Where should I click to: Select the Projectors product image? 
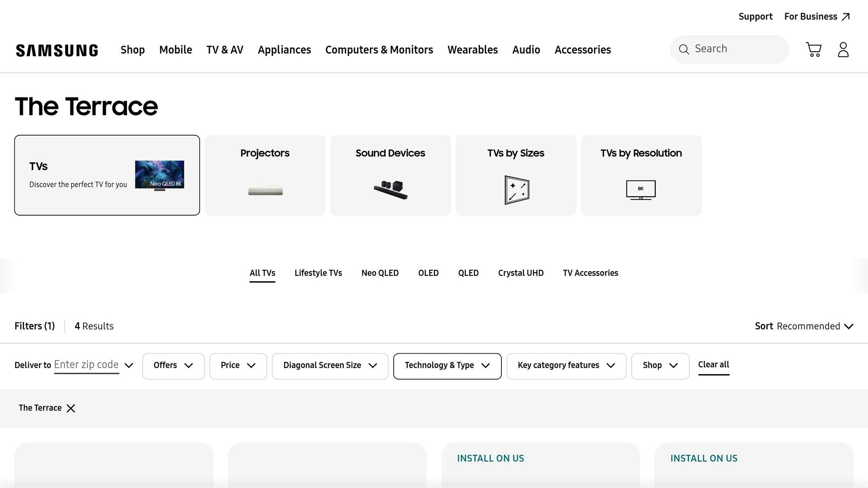coord(265,190)
